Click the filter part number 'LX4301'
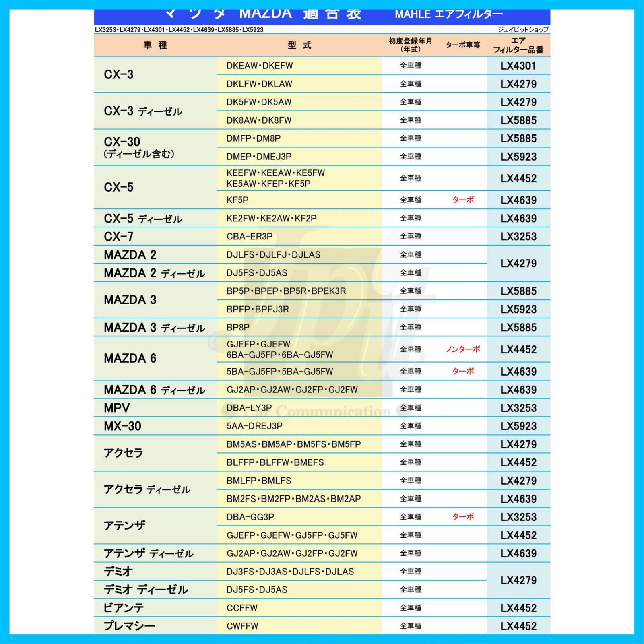This screenshot has width=644, height=644. coord(518,66)
